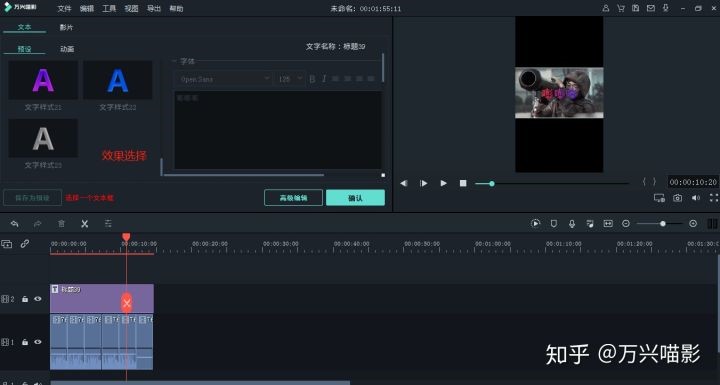Open the font size dropdown
This screenshot has height=385, width=720.
(290, 79)
